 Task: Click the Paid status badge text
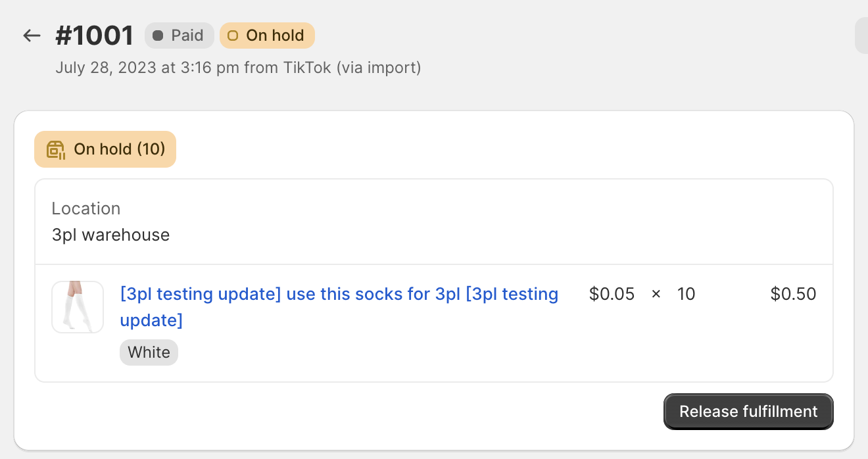[x=187, y=36]
